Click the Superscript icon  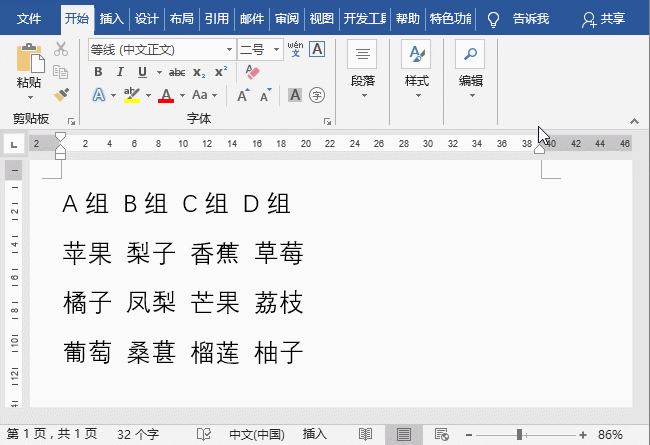(x=221, y=72)
